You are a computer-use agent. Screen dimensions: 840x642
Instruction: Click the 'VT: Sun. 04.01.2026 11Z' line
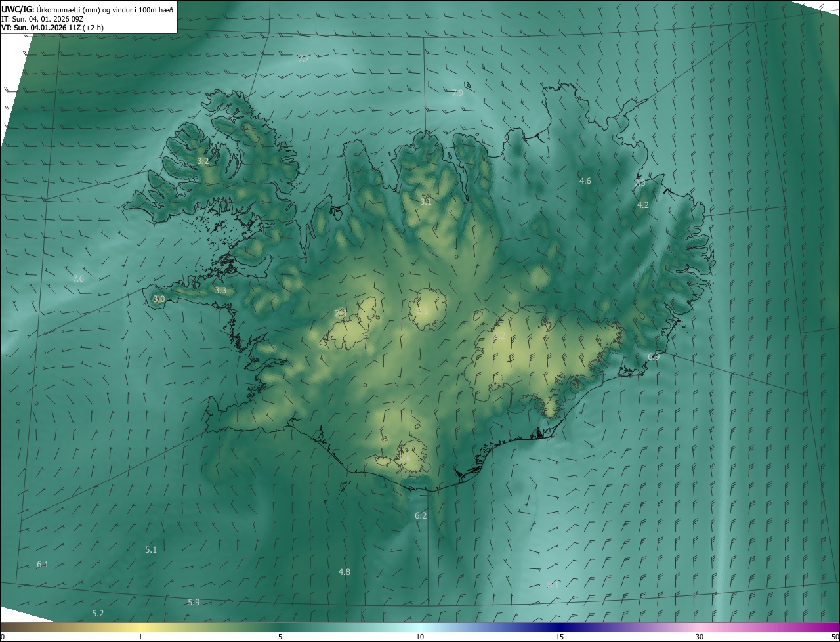41,28
